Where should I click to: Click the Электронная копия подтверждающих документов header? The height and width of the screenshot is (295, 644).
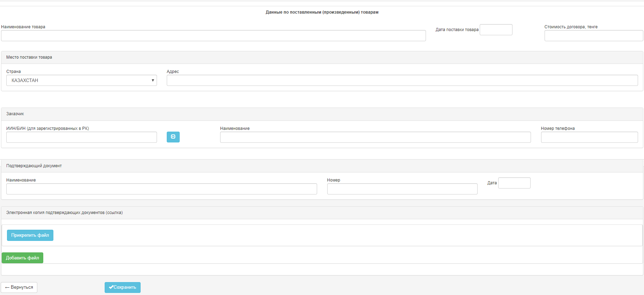[x=322, y=213]
